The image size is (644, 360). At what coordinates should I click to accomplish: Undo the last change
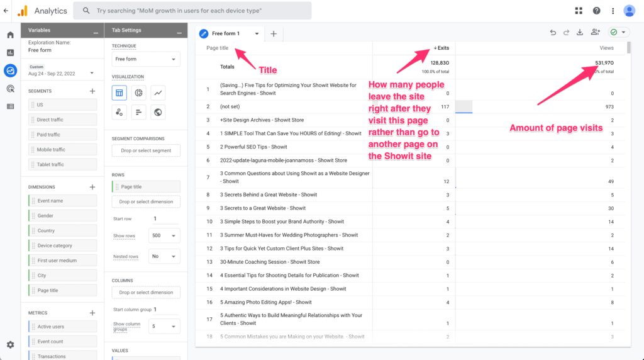click(553, 33)
